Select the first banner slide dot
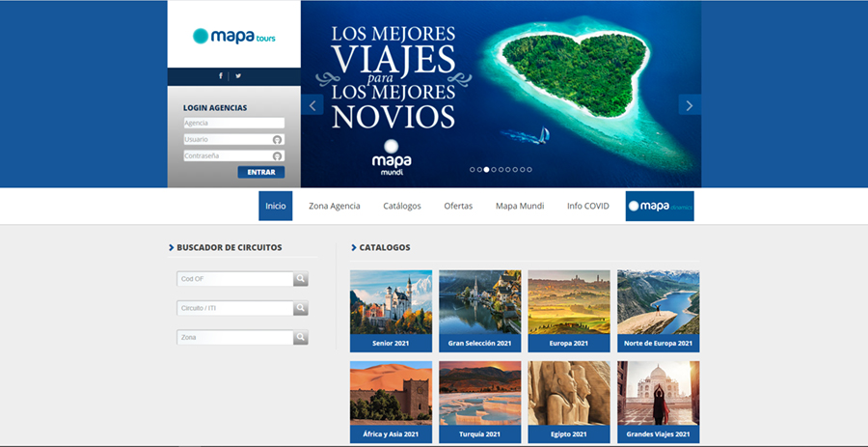 (x=473, y=170)
